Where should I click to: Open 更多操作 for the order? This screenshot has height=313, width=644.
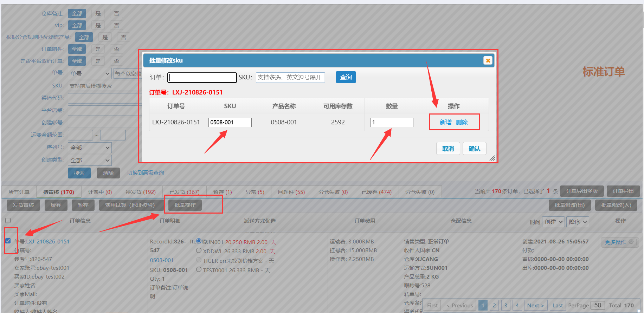(x=618, y=242)
